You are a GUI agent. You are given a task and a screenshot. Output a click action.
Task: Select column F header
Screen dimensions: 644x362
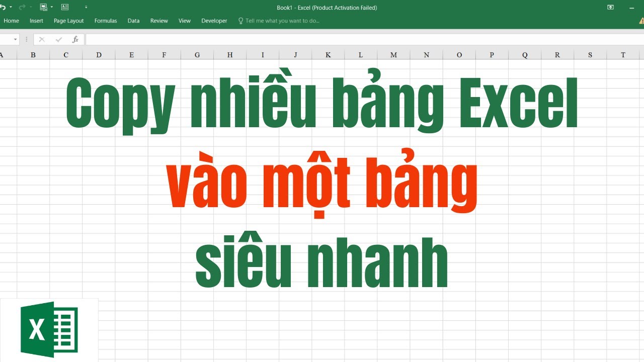(164, 55)
